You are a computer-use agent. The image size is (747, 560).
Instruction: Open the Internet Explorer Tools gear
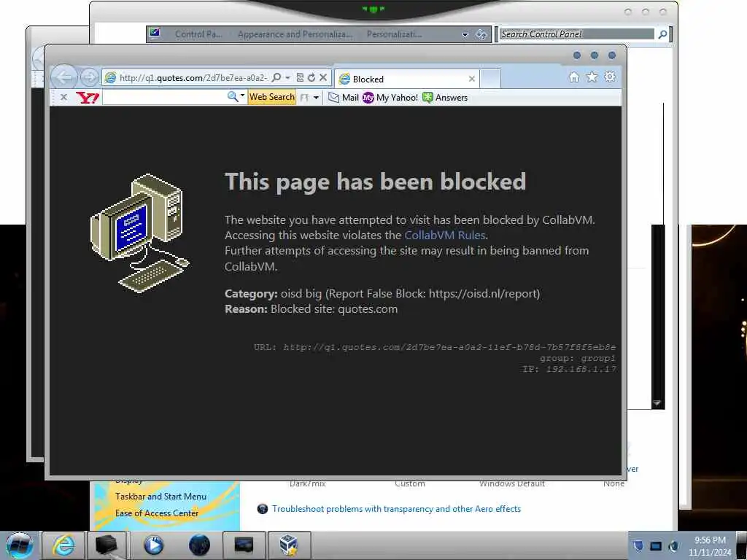coord(610,77)
